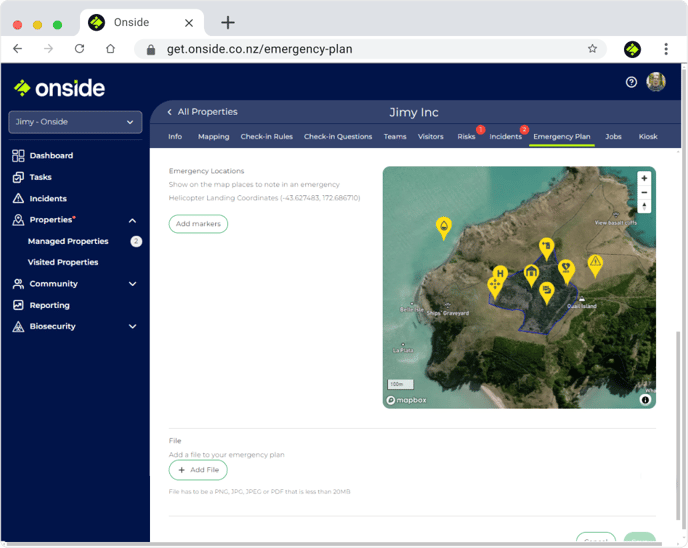The height and width of the screenshot is (548, 688).
Task: Open the Risks tab
Action: [x=466, y=136]
